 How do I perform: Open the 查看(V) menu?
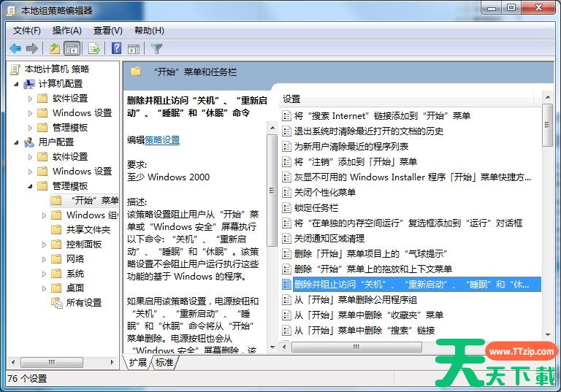pos(108,31)
